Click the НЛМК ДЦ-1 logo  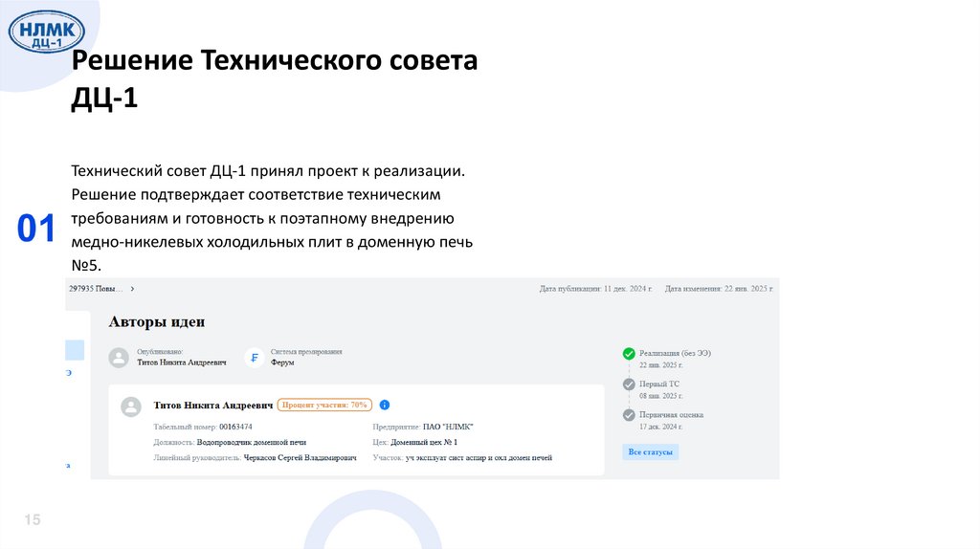[x=47, y=33]
